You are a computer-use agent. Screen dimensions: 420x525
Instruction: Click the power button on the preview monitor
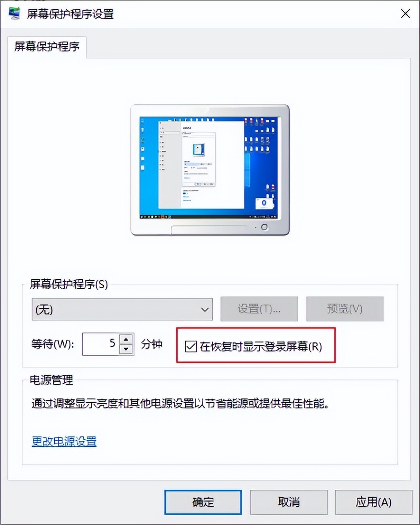coord(264,227)
